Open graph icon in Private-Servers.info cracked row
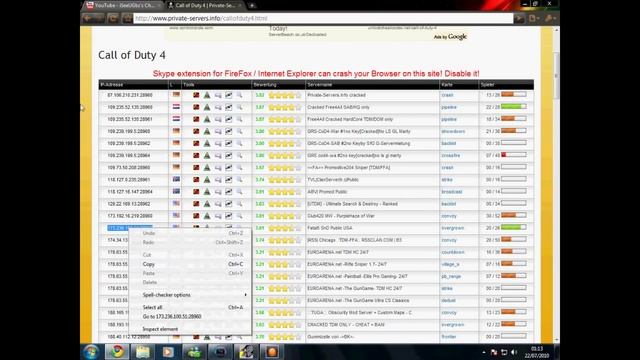 coord(229,95)
